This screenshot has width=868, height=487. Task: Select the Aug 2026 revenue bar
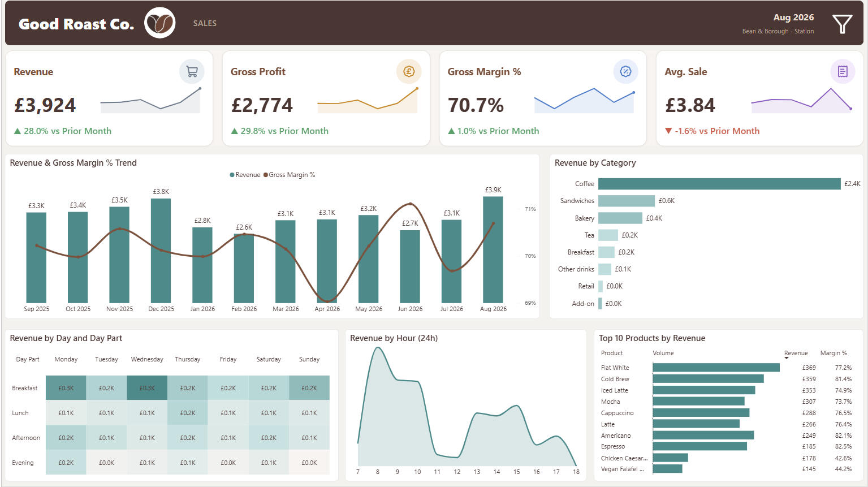(493, 249)
